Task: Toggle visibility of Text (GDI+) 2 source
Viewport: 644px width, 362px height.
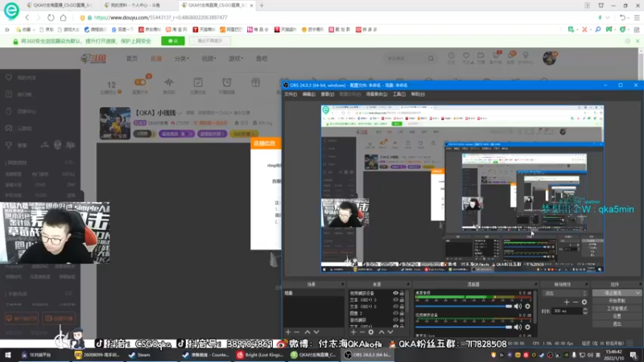Action: pyautogui.click(x=395, y=306)
